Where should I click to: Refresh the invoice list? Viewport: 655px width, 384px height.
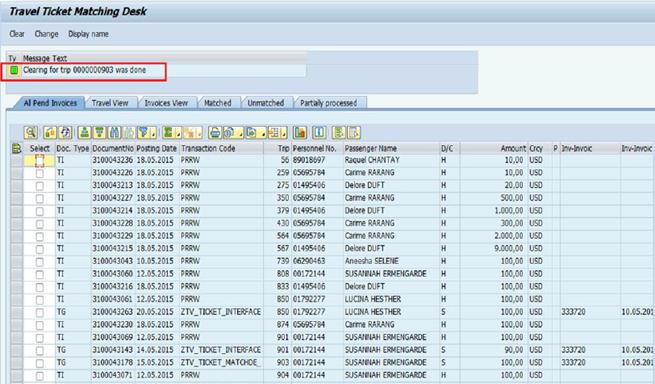(65, 132)
